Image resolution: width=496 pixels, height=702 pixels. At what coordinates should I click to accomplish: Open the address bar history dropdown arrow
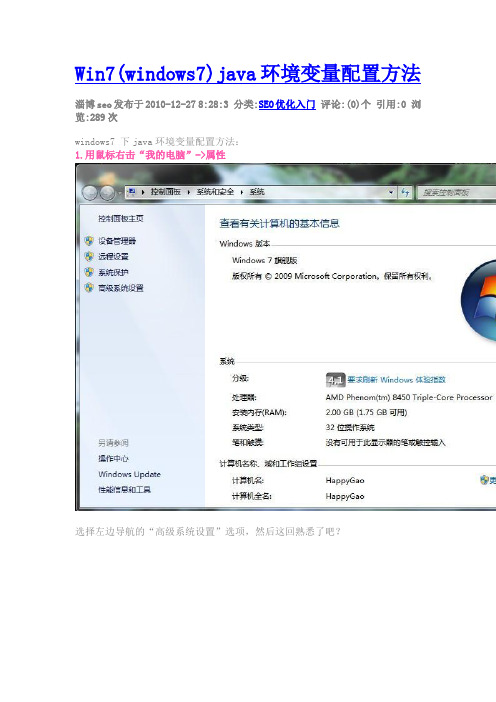coord(391,193)
